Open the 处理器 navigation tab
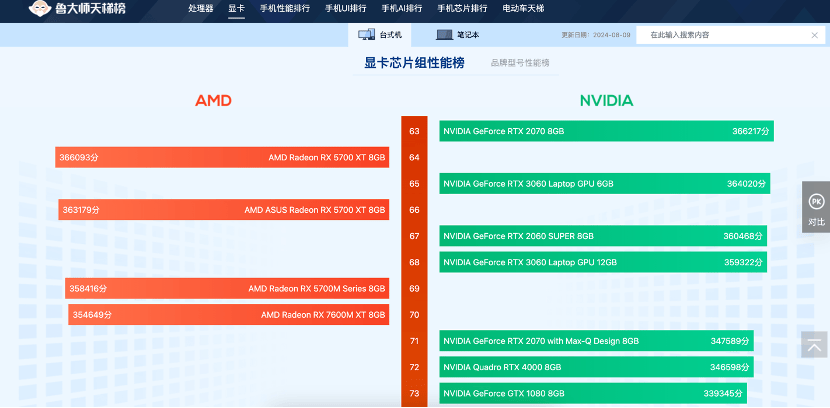This screenshot has width=830, height=408. tap(201, 9)
